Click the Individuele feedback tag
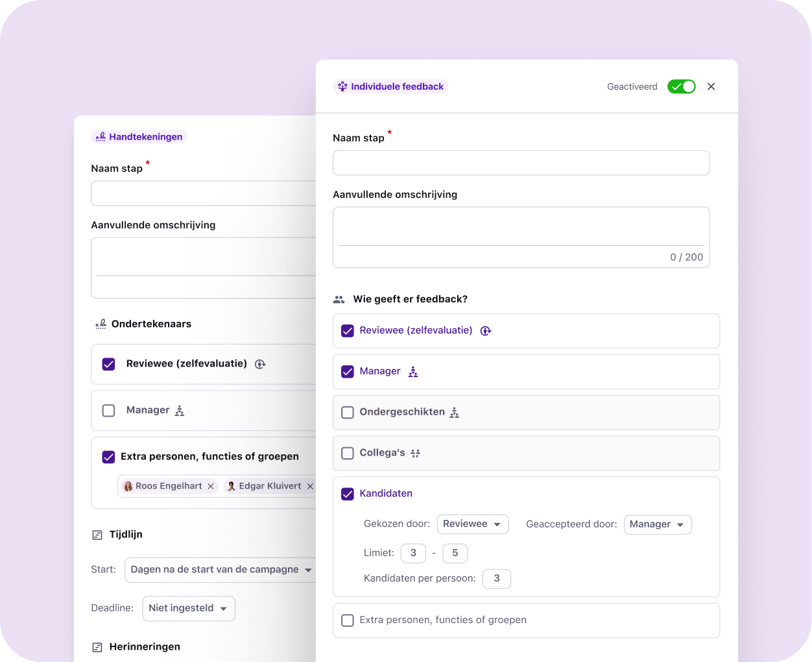 pyautogui.click(x=390, y=86)
